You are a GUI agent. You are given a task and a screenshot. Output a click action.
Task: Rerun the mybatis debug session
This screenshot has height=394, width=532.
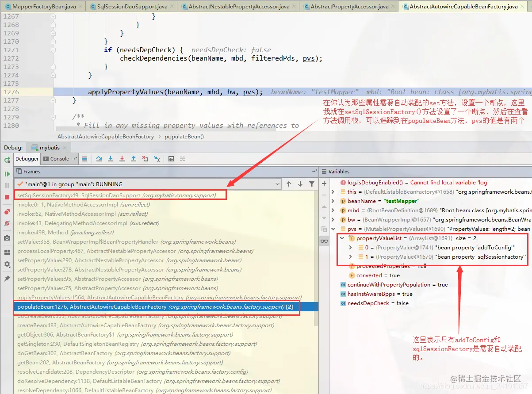(x=7, y=160)
